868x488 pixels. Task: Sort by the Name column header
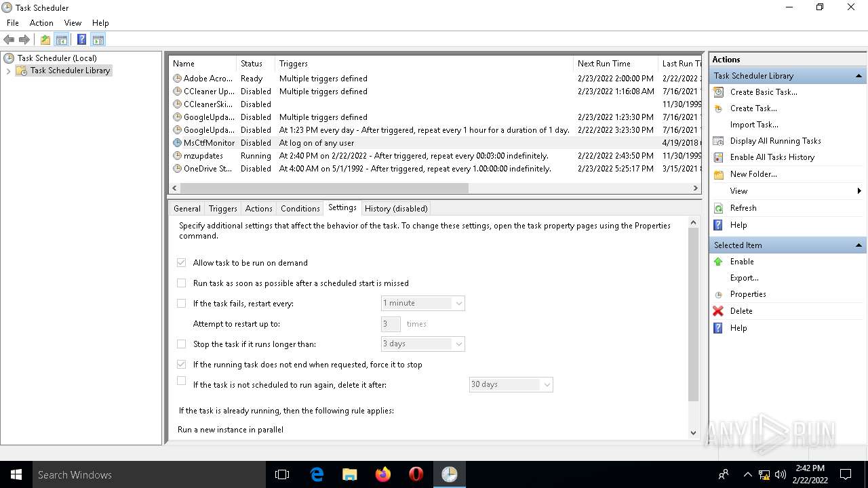click(x=203, y=64)
